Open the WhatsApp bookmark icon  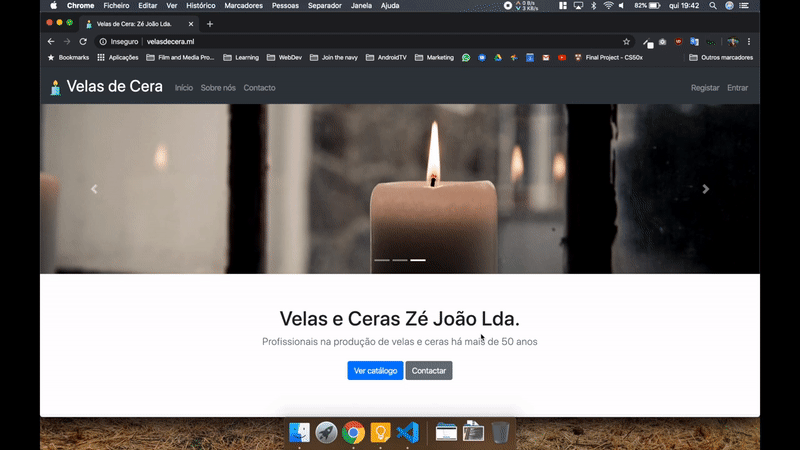click(466, 58)
